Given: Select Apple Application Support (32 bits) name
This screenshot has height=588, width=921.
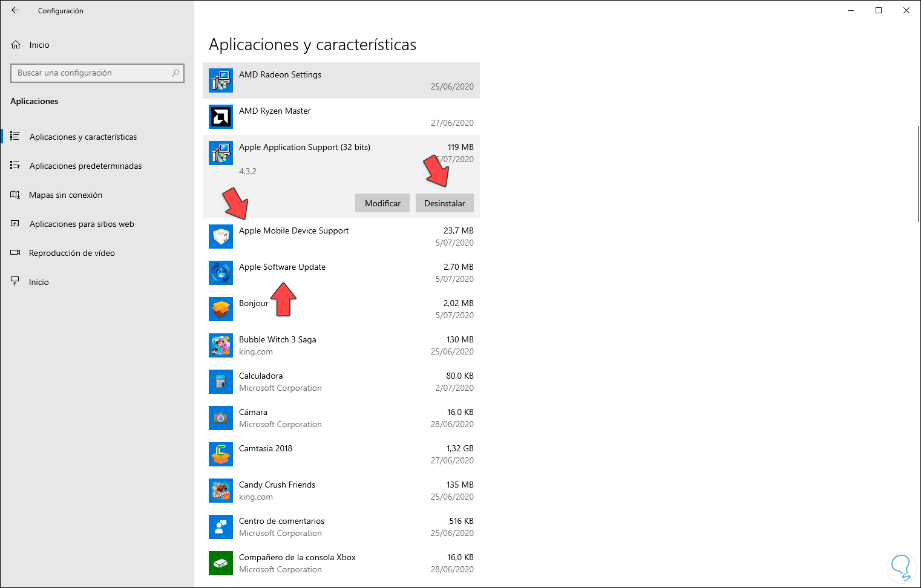Looking at the screenshot, I should (304, 147).
